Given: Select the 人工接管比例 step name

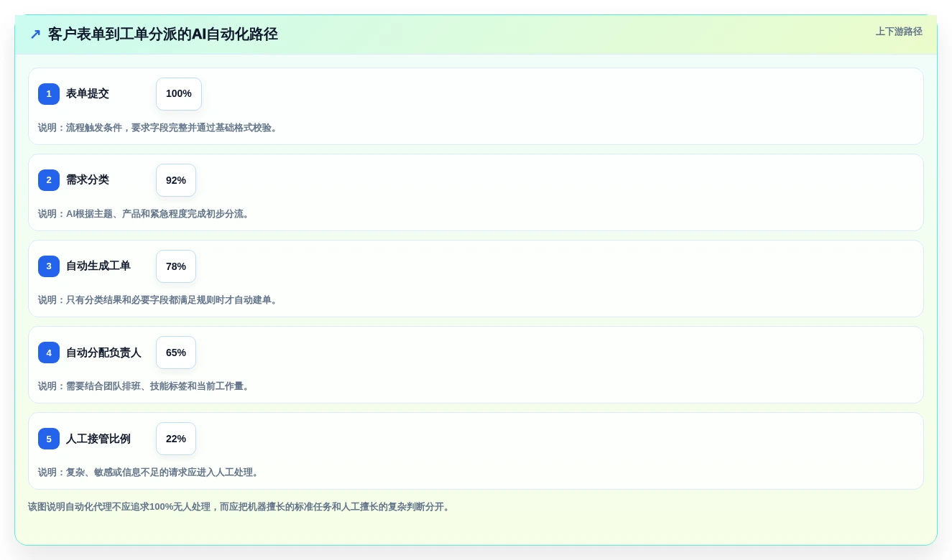Looking at the screenshot, I should tap(98, 439).
